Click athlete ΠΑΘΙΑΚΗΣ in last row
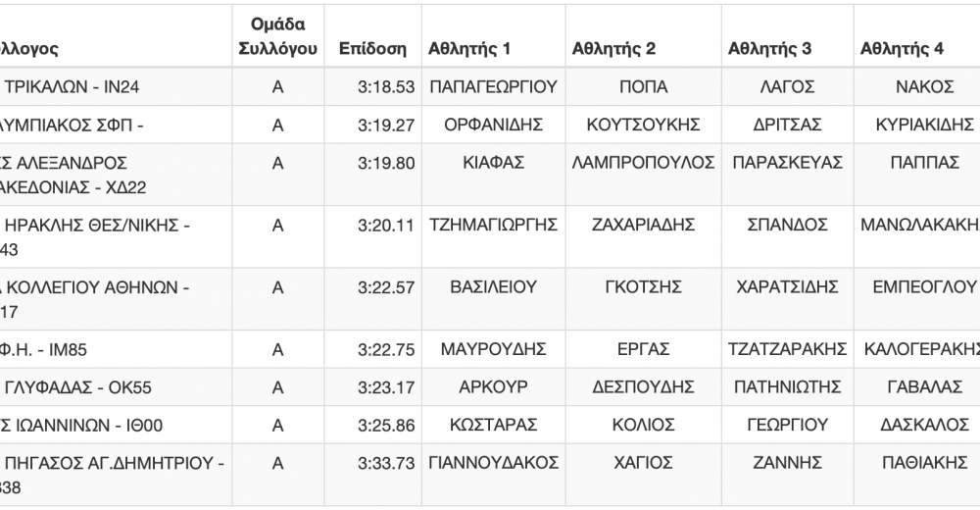The height and width of the screenshot is (510, 980). click(x=925, y=463)
